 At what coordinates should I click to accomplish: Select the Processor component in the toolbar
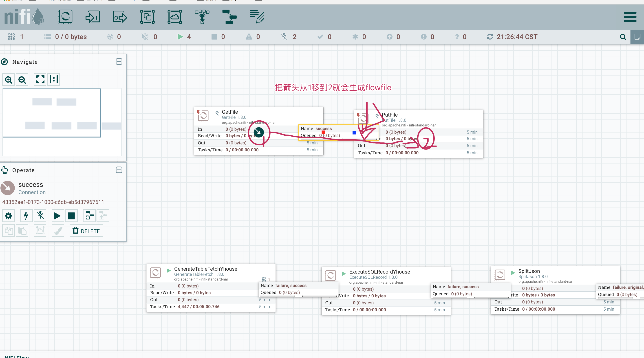coord(65,17)
